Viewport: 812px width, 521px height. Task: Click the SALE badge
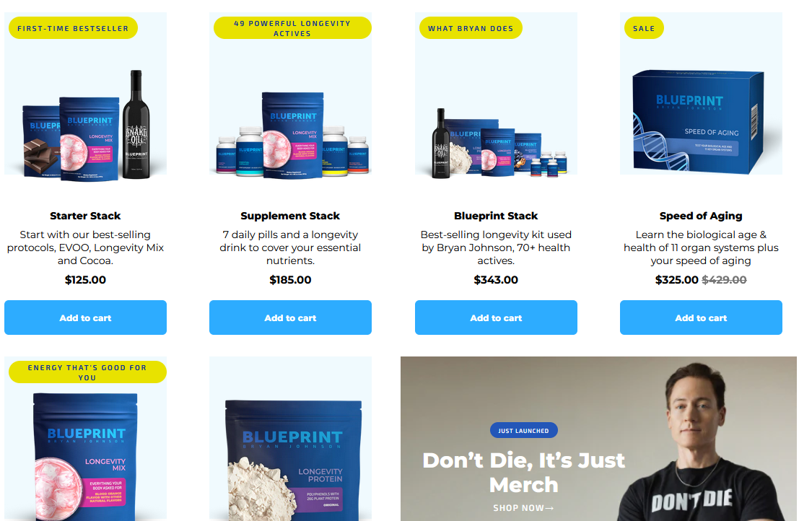(x=644, y=28)
